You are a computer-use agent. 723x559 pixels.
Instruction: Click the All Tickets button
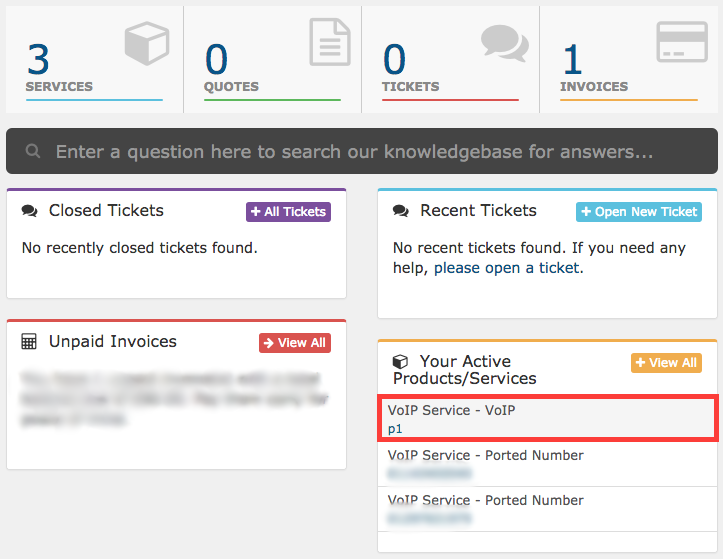[288, 212]
